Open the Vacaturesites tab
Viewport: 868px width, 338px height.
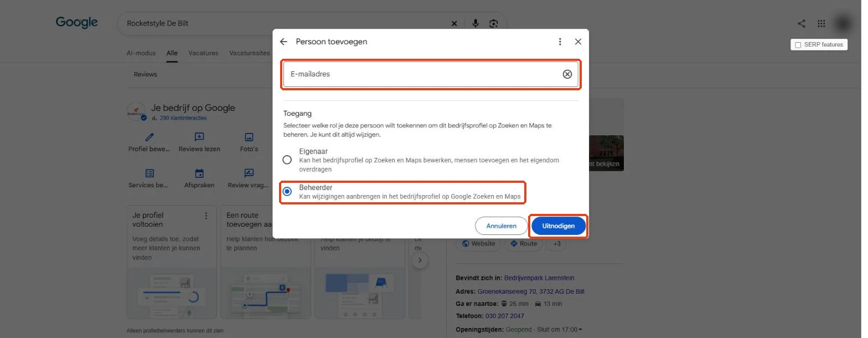250,53
